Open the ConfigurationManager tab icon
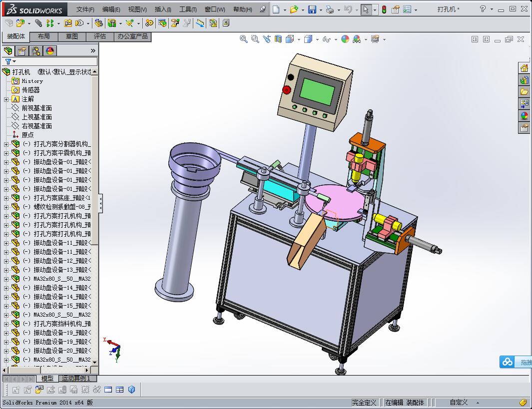The image size is (532, 409). (x=36, y=50)
